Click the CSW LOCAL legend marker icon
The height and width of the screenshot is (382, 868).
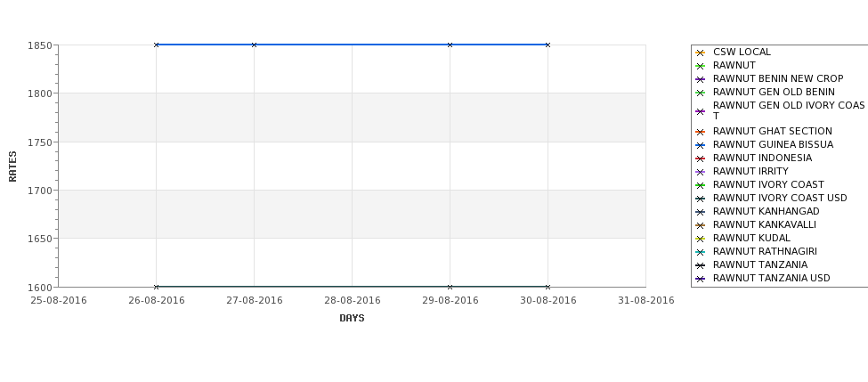(700, 53)
